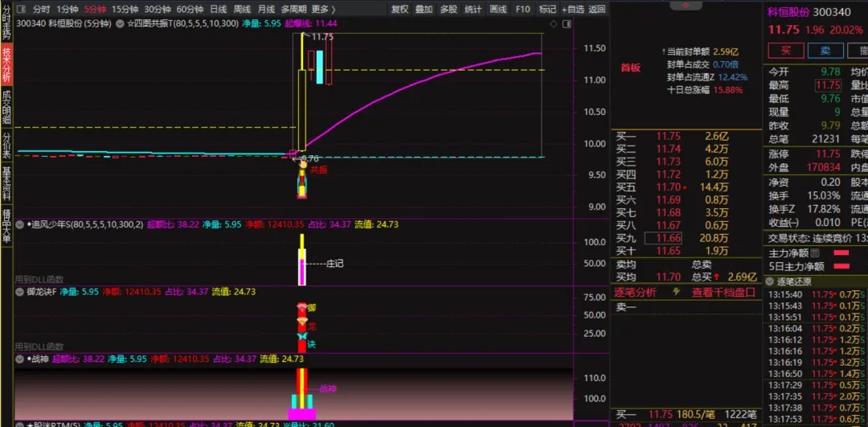Click the 返回 return button
The height and width of the screenshot is (427, 868).
coord(596,9)
